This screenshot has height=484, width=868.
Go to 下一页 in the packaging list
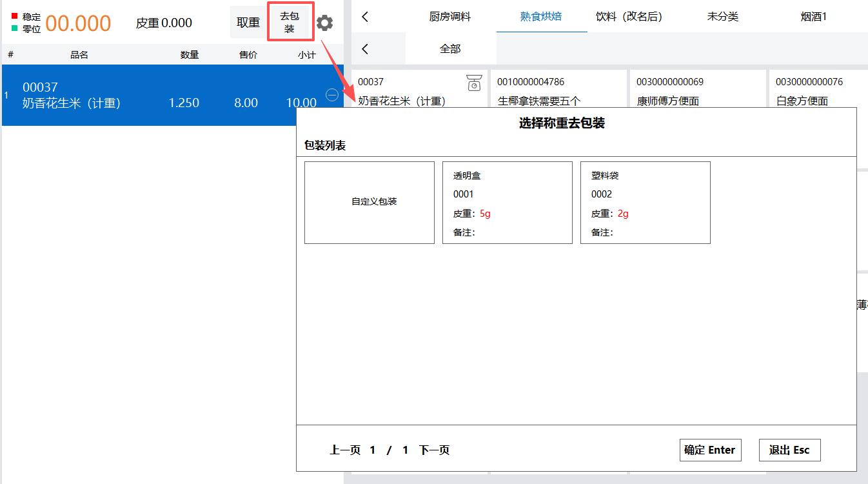click(x=434, y=450)
